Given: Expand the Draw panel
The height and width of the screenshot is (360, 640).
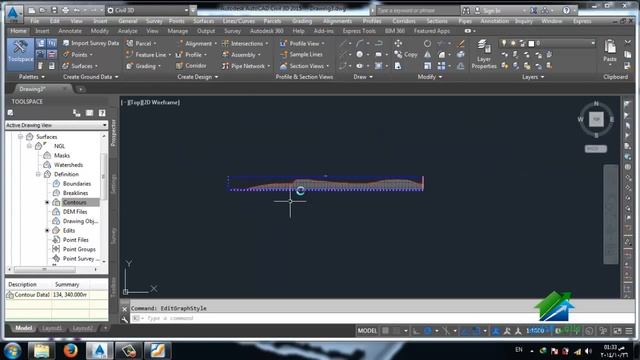Looking at the screenshot, I should click(x=363, y=77).
